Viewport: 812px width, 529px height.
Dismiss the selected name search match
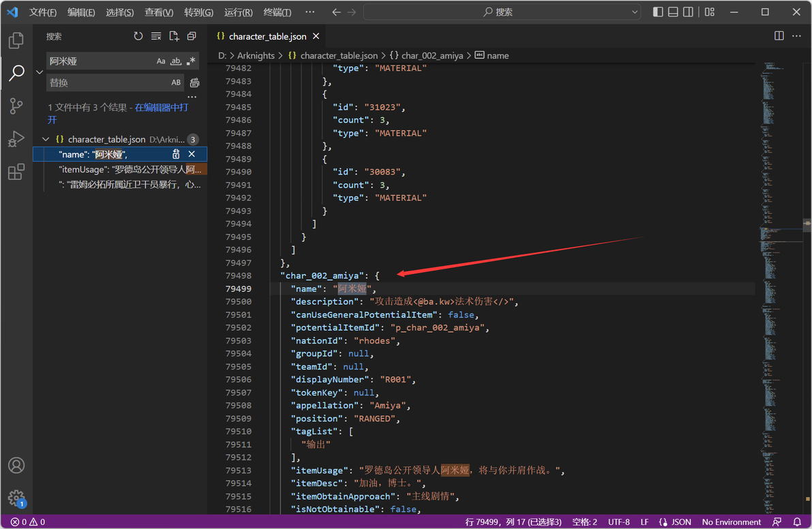coord(191,154)
